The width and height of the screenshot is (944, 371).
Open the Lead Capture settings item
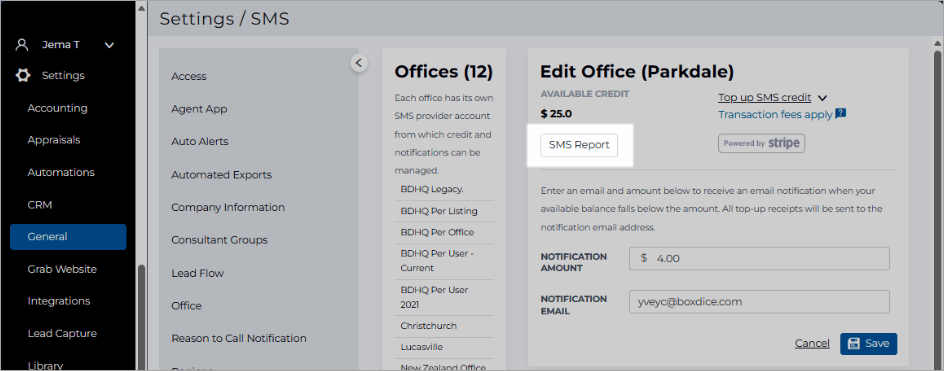(x=62, y=334)
